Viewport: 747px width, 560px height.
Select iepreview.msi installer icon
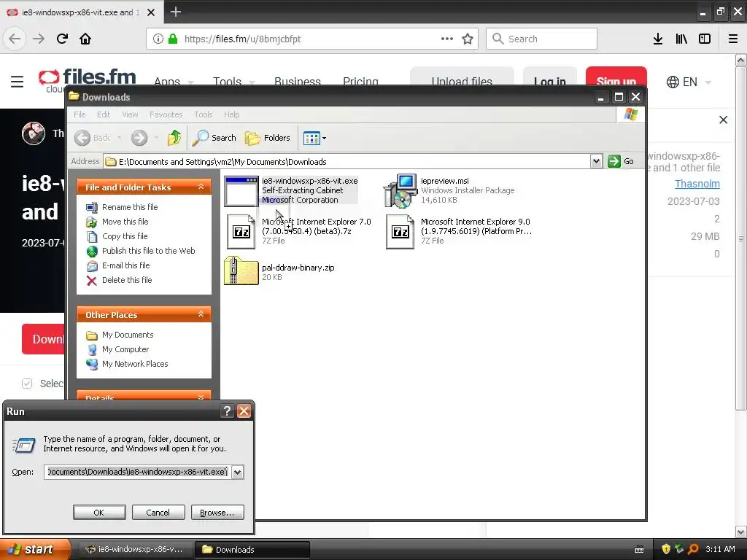point(400,191)
